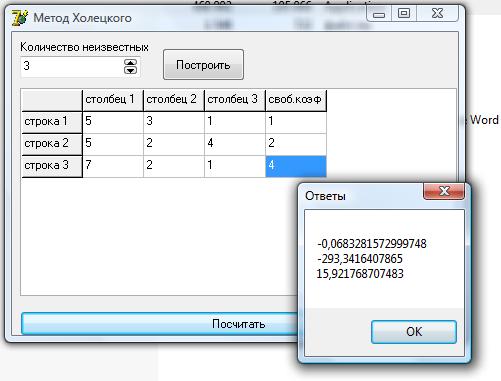Screen dimensions: 501x381
Task: Select the строка 3 row header
Action: click(x=52, y=166)
